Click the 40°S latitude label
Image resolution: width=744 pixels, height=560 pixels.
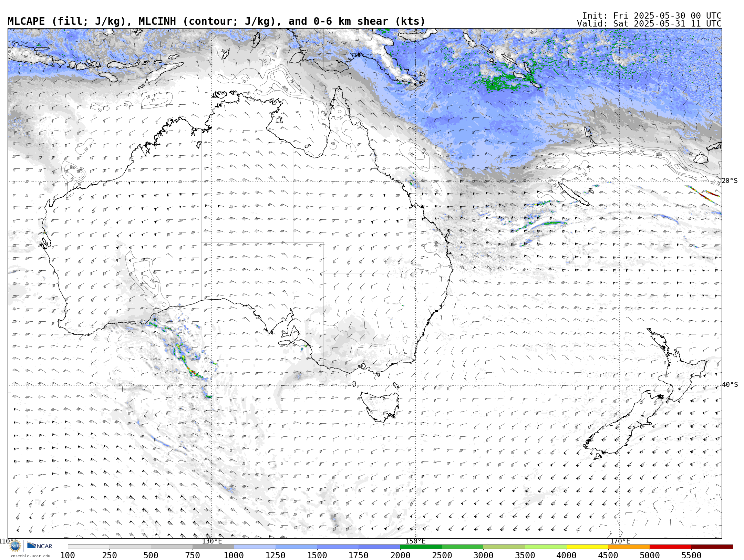[x=730, y=385]
